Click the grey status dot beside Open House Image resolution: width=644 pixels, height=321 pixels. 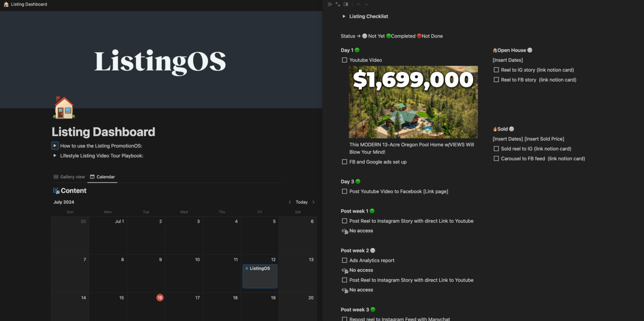coord(530,50)
